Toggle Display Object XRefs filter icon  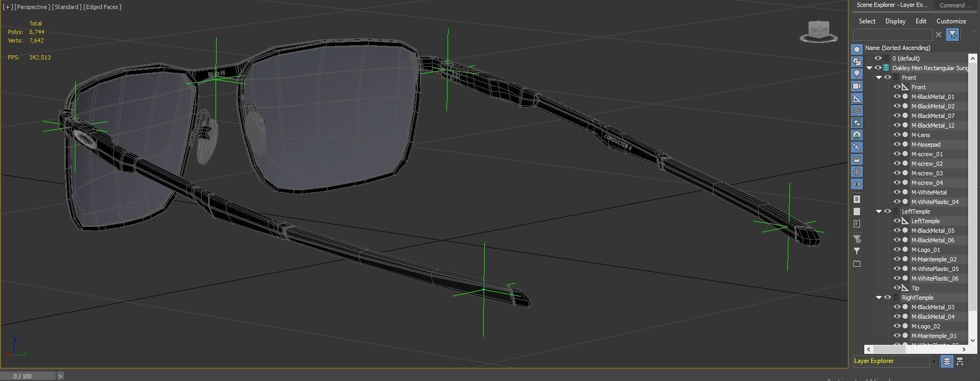(856, 135)
